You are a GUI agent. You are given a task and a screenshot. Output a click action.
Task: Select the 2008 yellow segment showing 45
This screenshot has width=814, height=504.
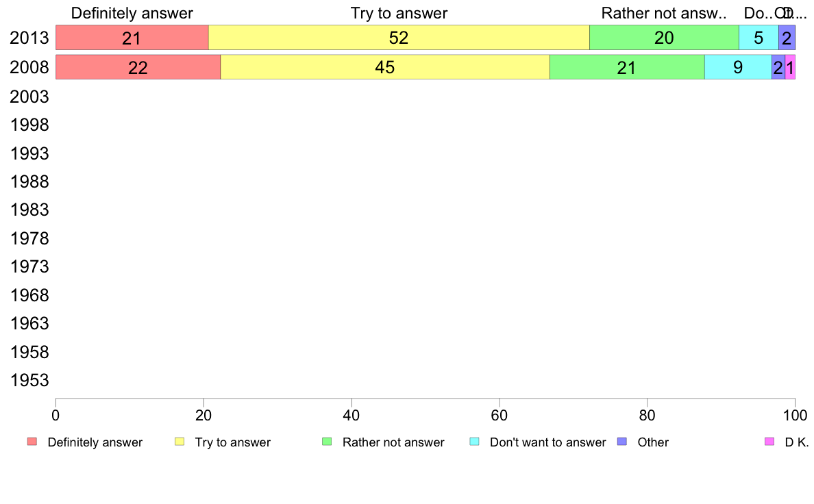pyautogui.click(x=385, y=68)
